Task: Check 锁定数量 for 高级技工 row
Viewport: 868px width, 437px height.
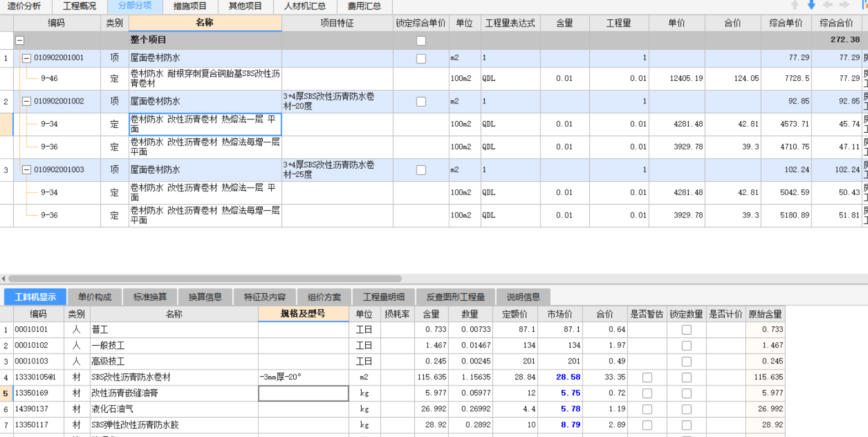Action: point(687,362)
